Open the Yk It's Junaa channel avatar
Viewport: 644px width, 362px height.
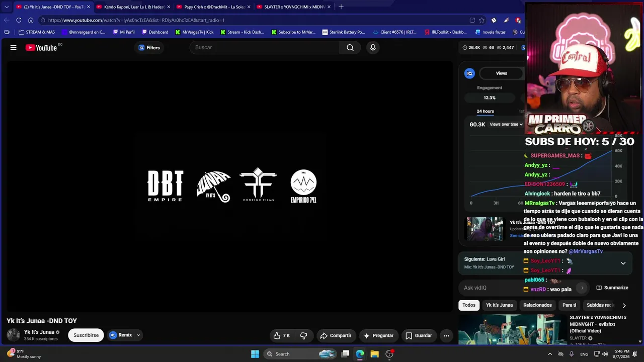(14, 335)
